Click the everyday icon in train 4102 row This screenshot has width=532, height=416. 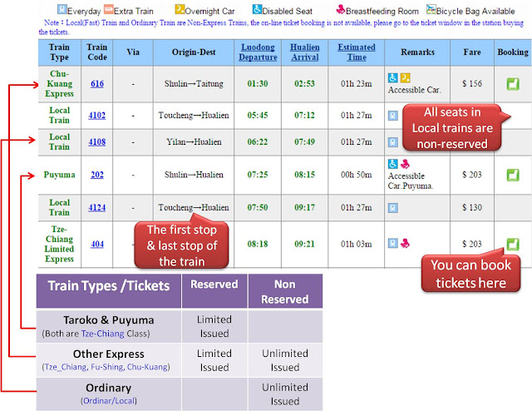393,116
